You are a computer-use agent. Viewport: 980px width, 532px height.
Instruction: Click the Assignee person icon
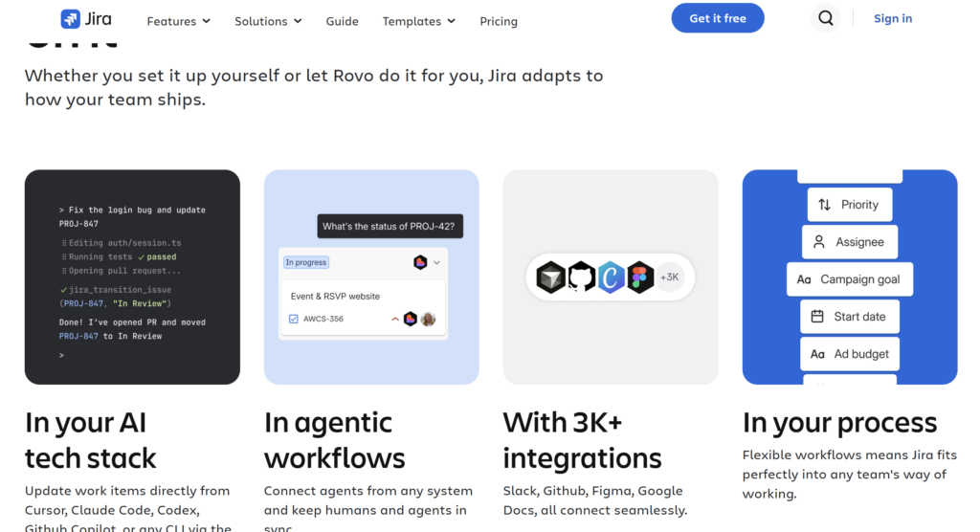tap(819, 242)
